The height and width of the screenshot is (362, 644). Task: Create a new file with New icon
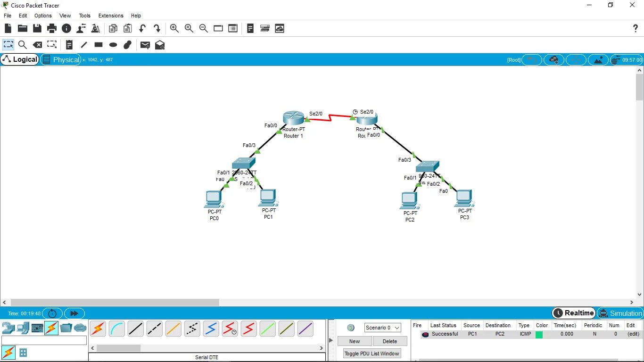pos(8,28)
